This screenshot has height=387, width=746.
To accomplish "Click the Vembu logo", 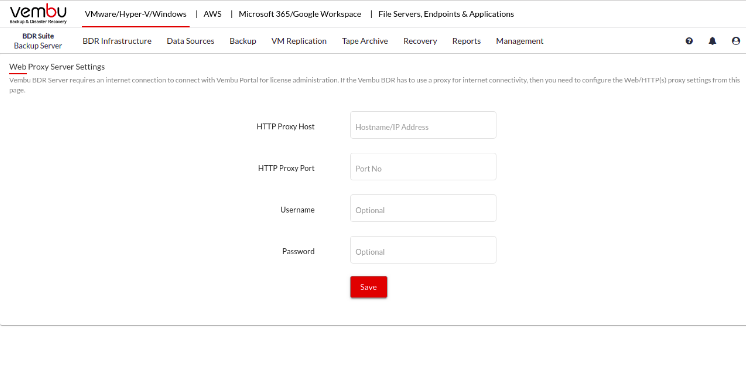I will pyautogui.click(x=38, y=14).
